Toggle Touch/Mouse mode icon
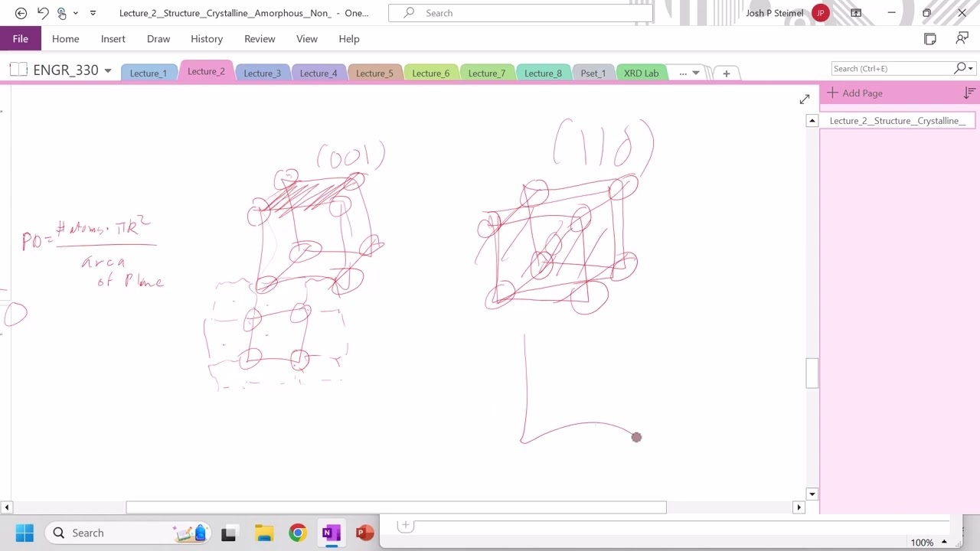This screenshot has width=980, height=551. click(x=62, y=13)
